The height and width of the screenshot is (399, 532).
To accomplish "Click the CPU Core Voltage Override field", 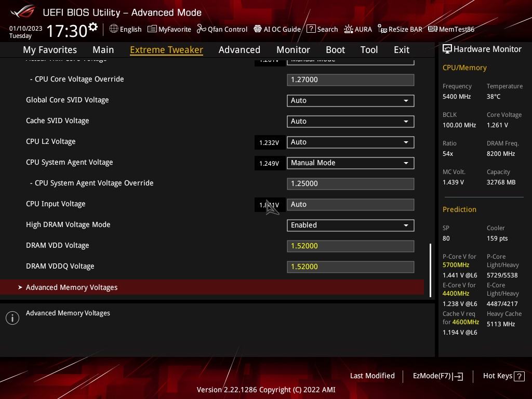I will pyautogui.click(x=351, y=80).
